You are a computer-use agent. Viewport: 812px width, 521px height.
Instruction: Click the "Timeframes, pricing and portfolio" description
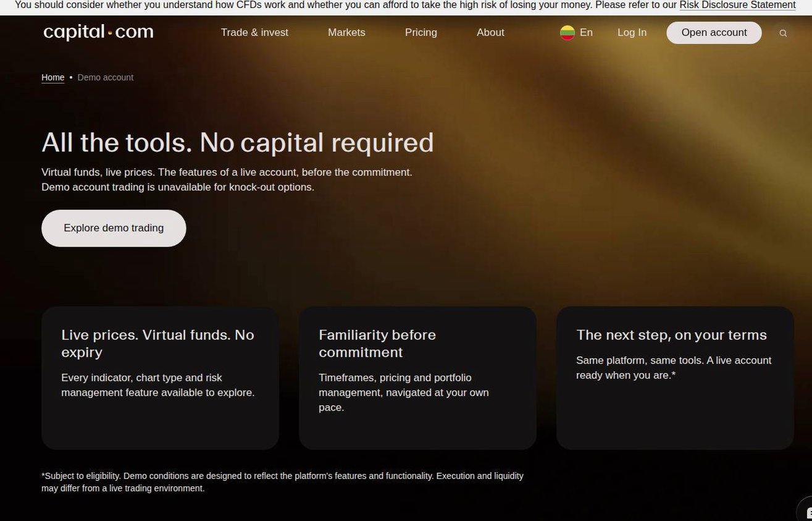click(404, 392)
